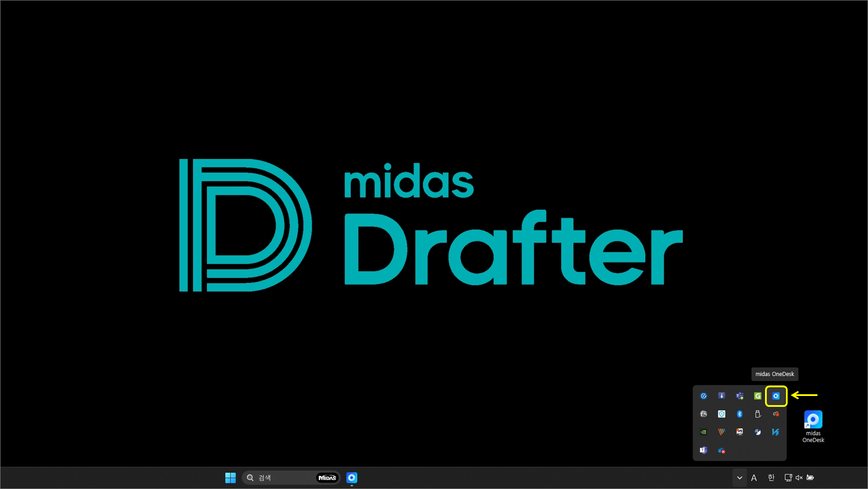
Task: Collapse the hidden icons tray chevron
Action: pos(739,478)
